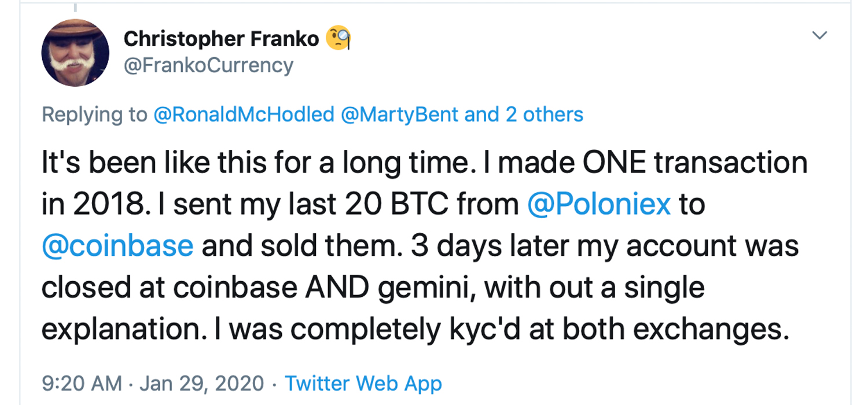The height and width of the screenshot is (405, 868).
Task: Open the Christopher Franko display name
Action: click(221, 39)
